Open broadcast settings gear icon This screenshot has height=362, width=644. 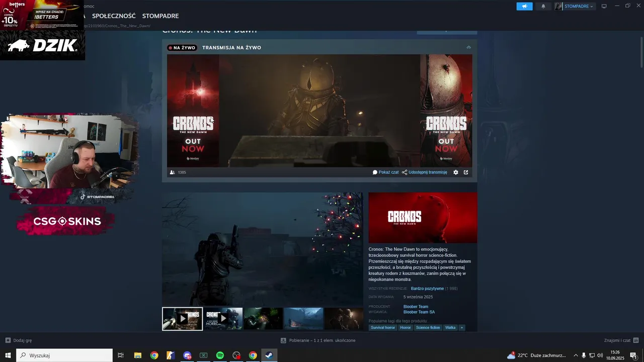pyautogui.click(x=456, y=172)
